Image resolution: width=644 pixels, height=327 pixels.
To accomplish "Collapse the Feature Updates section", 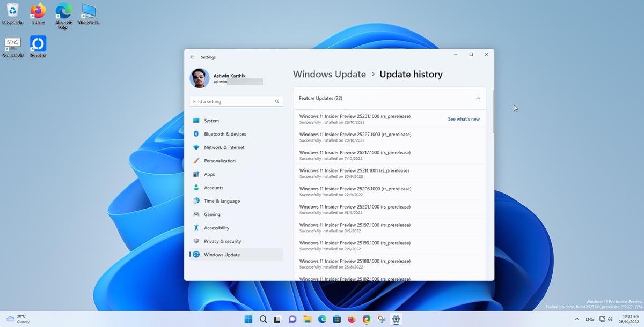I will click(478, 98).
